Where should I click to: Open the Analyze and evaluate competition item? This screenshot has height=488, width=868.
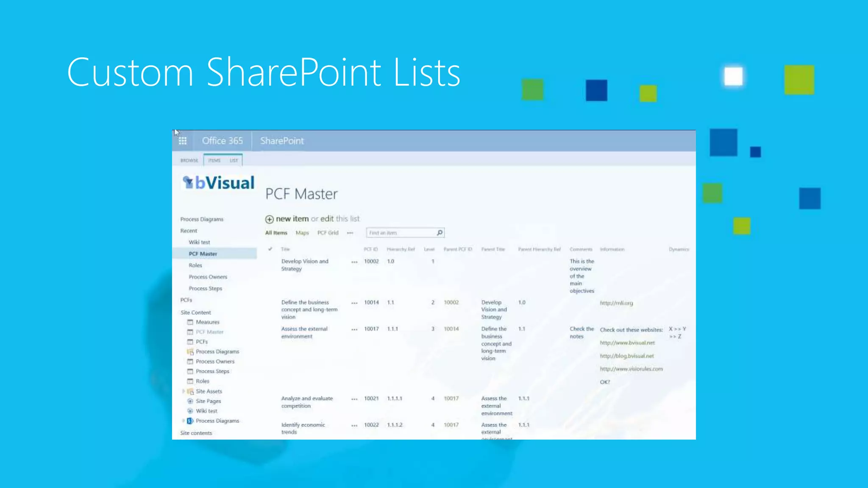(307, 402)
